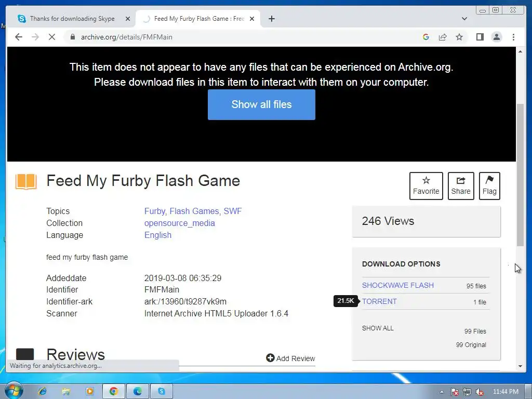Click the Show all files button
532x399 pixels.
261,104
